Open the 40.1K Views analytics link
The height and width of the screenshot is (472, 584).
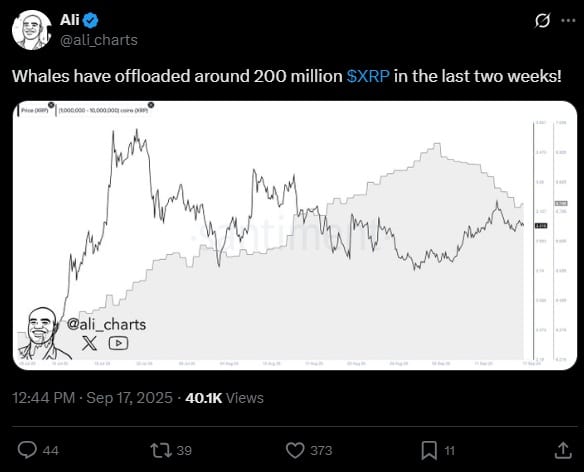pos(224,398)
